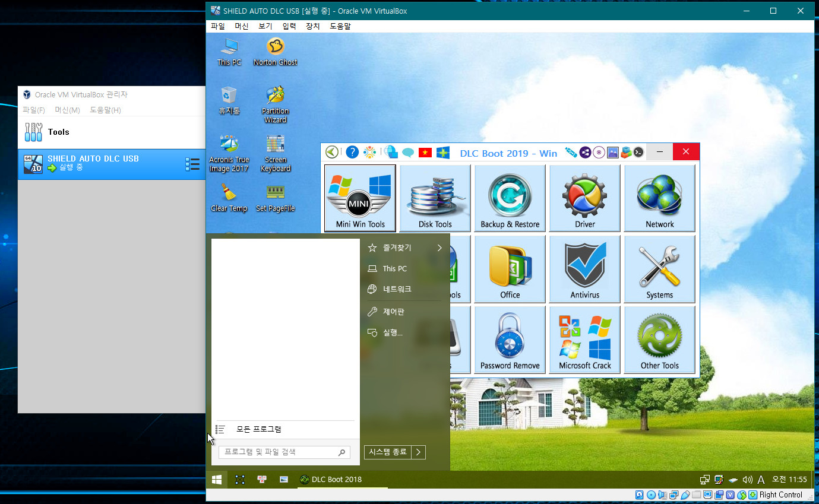Click the blue Windows plus icon
This screenshot has width=819, height=504.
443,153
